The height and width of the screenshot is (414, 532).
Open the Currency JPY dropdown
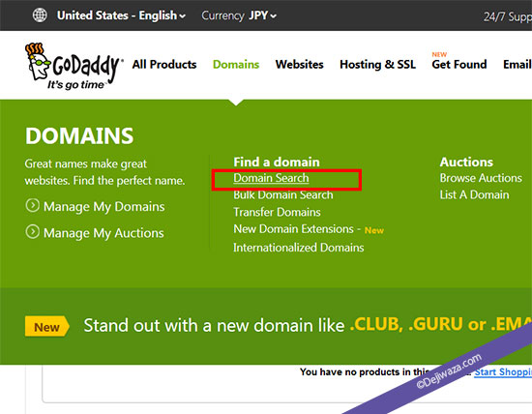(239, 15)
